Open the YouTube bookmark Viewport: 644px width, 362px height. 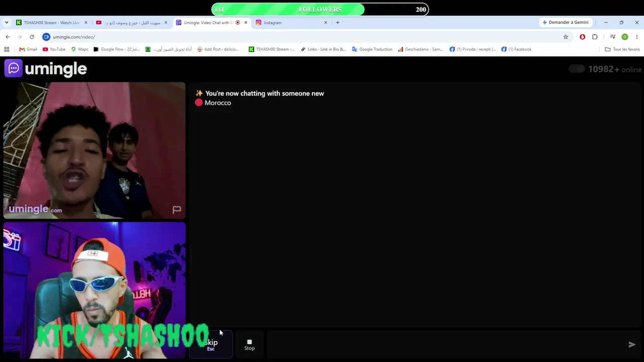54,49
